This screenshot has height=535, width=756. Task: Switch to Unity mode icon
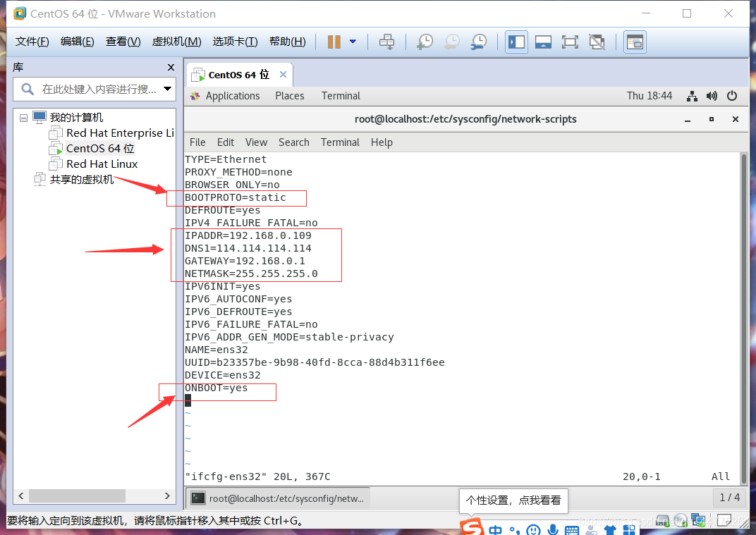pos(597,42)
